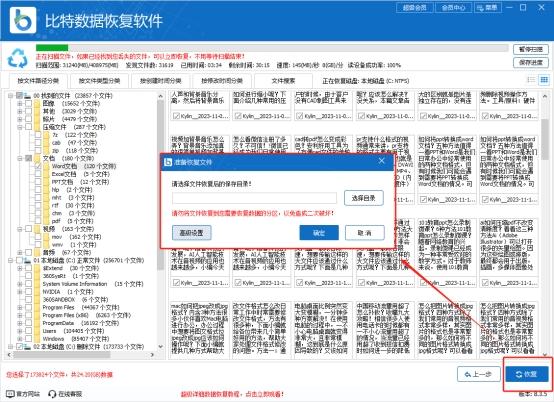
Task: Open the 文件搜索 tab
Action: pyautogui.click(x=283, y=81)
